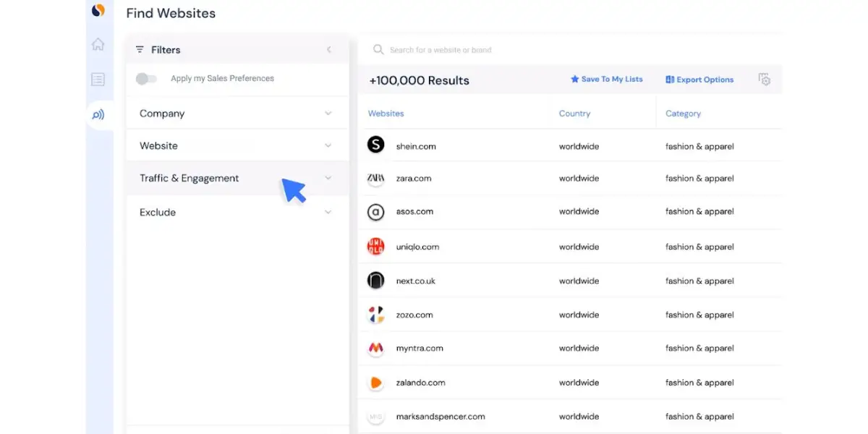Expand the Company filter section
Image resolution: width=868 pixels, height=434 pixels.
point(237,114)
